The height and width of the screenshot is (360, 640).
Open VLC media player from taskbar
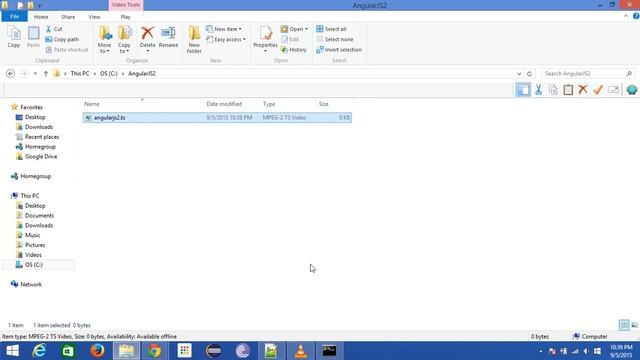point(301,351)
